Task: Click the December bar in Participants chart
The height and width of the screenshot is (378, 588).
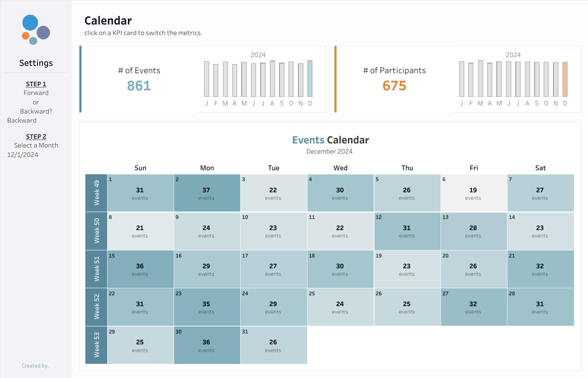Action: coord(565,79)
